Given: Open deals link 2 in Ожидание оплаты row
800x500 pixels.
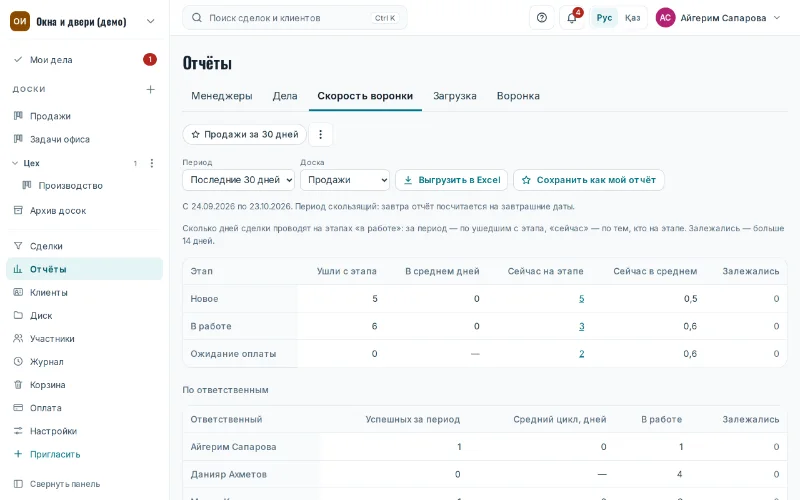Looking at the screenshot, I should click(582, 354).
